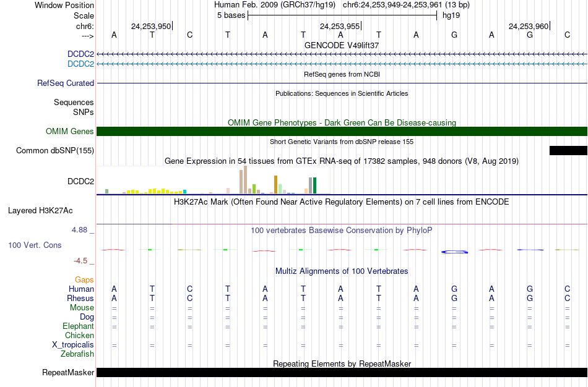Click the H3K27Ac Mark ENCODE track title

[342, 202]
